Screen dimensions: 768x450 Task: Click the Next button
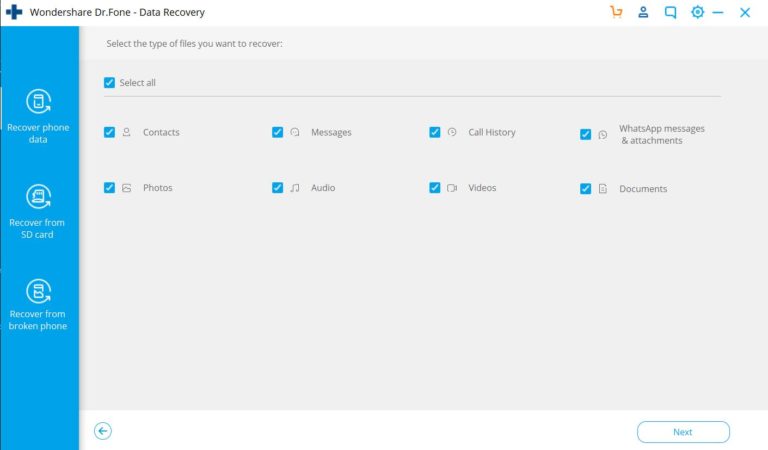[x=683, y=432]
